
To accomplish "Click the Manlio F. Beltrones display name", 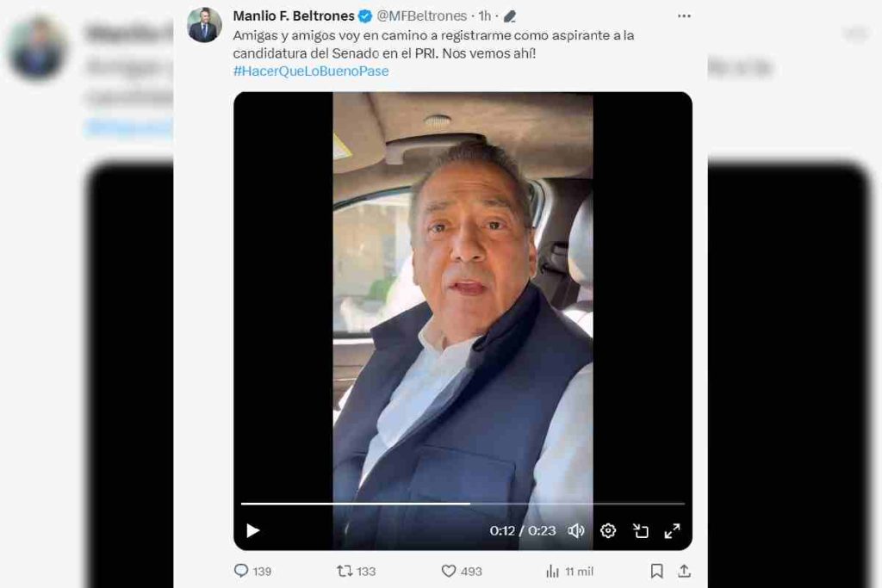I will pos(293,15).
